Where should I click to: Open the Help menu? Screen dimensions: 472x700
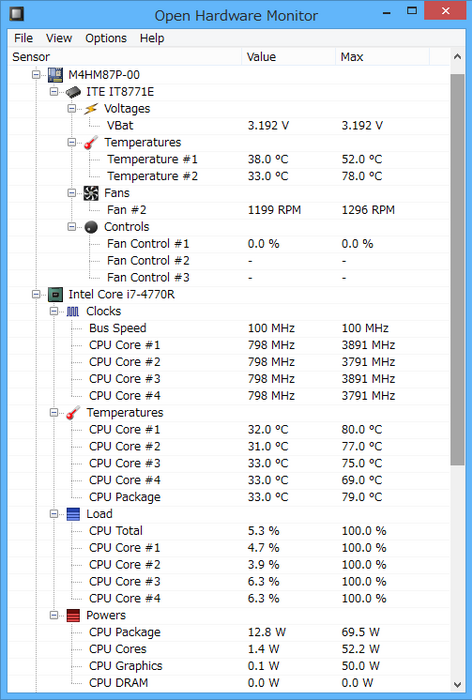[x=152, y=38]
